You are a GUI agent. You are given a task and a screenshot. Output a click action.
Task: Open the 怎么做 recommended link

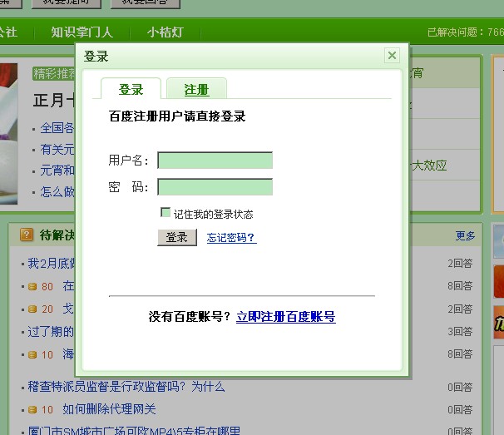[x=57, y=191]
